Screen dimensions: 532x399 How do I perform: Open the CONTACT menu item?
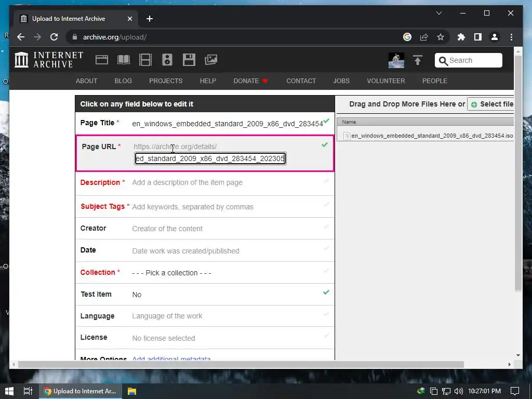[x=301, y=81]
